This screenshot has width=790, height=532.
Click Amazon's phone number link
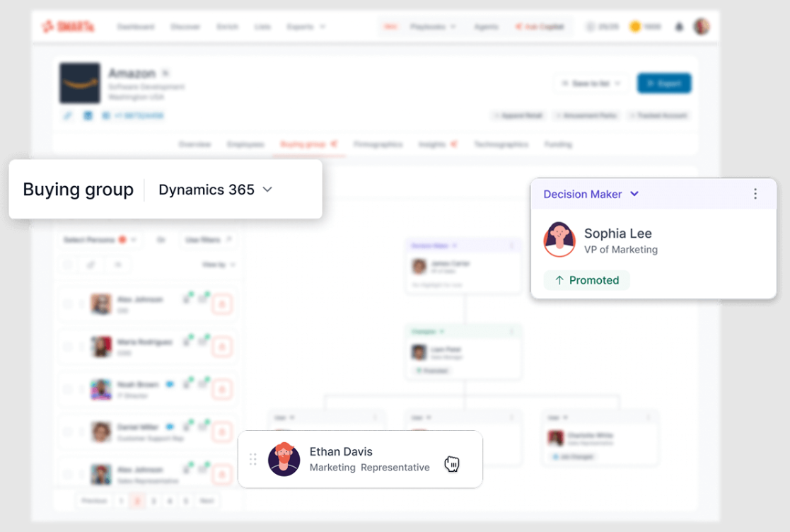(x=139, y=115)
